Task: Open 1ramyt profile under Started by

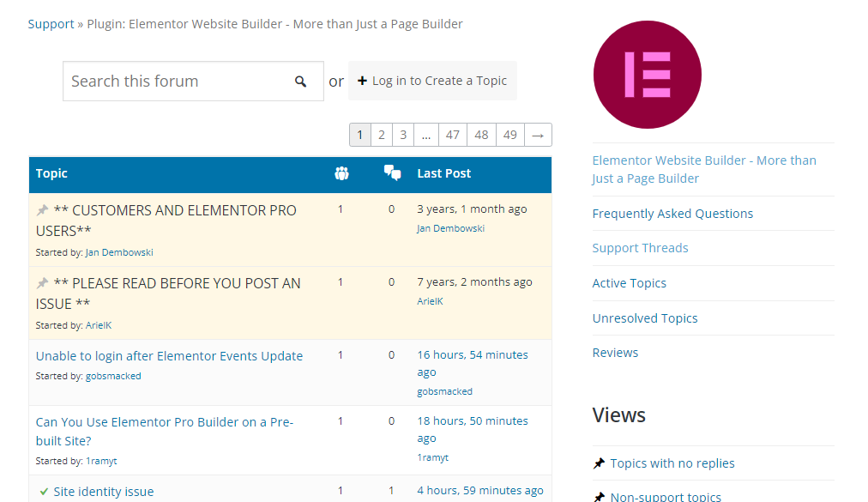Action: [101, 461]
